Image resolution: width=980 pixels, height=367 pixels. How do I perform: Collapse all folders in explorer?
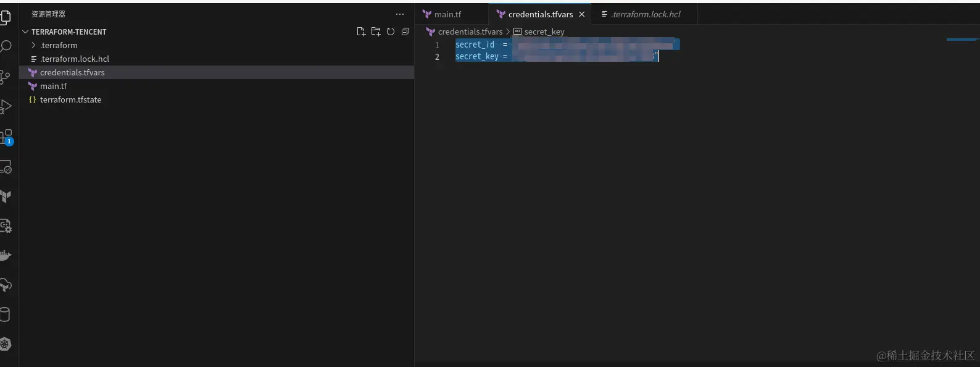(405, 32)
